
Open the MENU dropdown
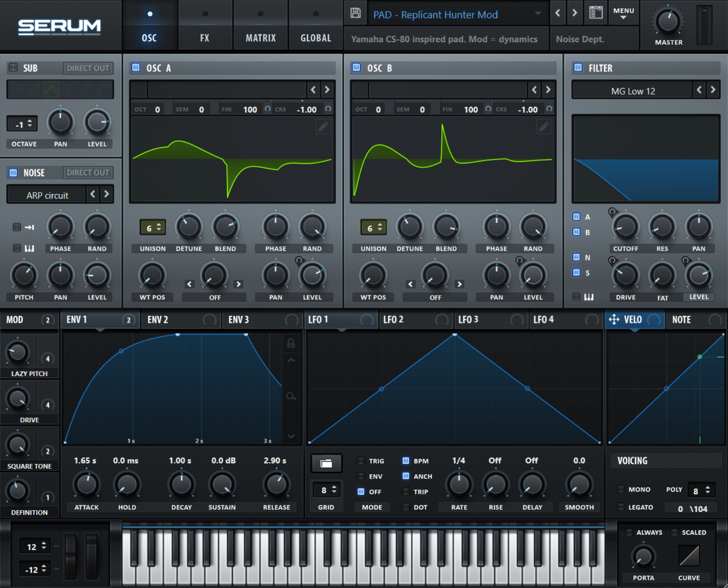(x=624, y=13)
